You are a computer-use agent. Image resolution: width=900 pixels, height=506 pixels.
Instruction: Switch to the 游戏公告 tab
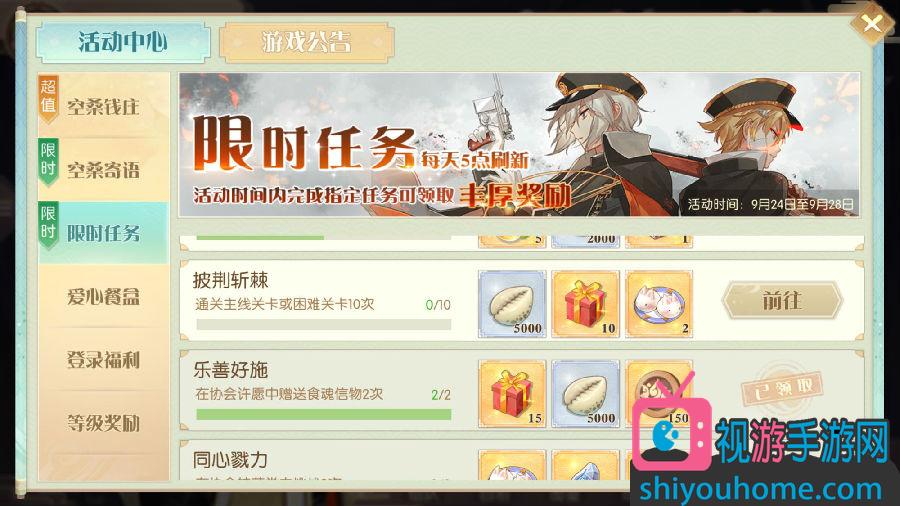click(x=307, y=42)
